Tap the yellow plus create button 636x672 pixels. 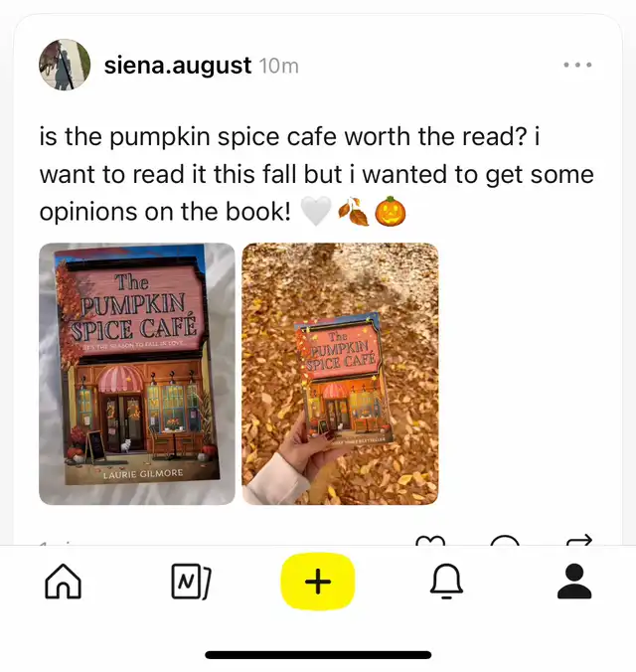pos(318,582)
